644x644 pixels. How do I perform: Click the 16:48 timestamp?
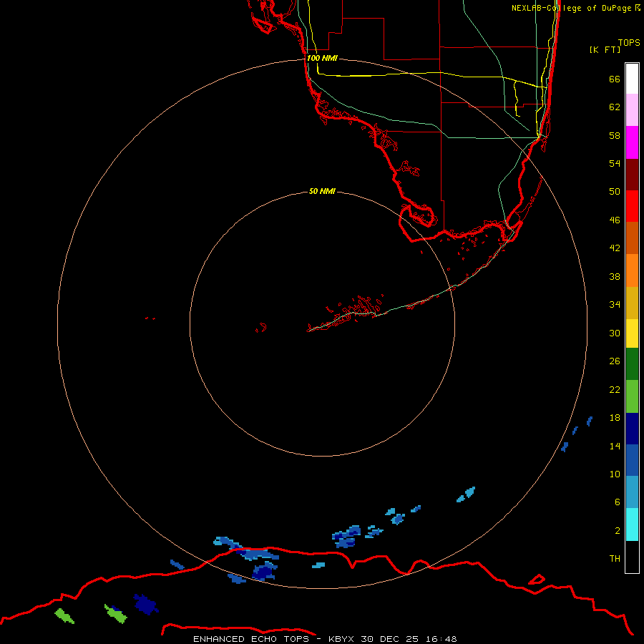click(441, 639)
